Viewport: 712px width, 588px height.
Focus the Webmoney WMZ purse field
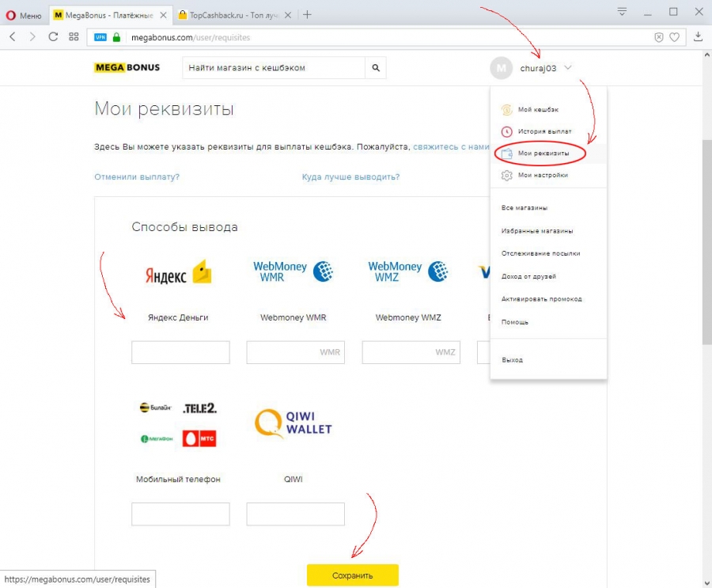(411, 352)
